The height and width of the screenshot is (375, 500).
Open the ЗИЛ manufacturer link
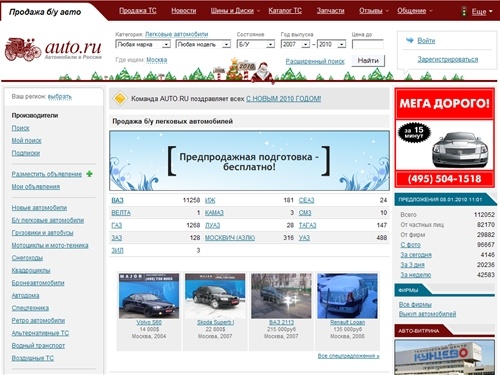click(117, 250)
